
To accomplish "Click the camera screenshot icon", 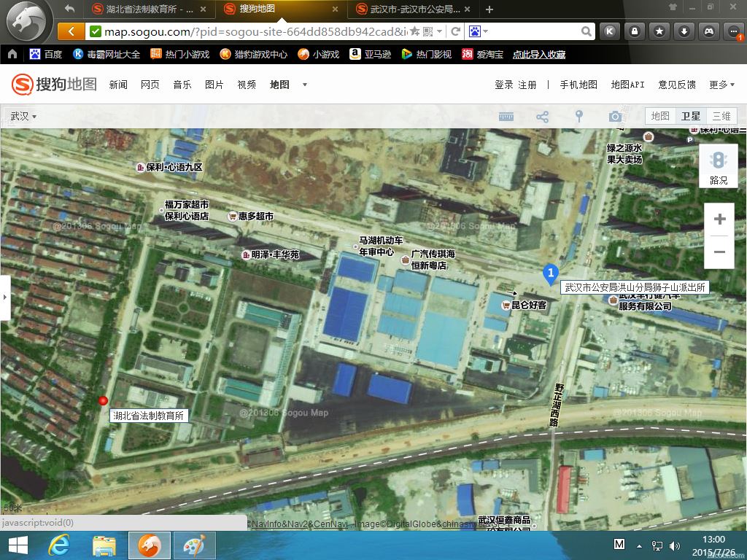I will (x=616, y=117).
